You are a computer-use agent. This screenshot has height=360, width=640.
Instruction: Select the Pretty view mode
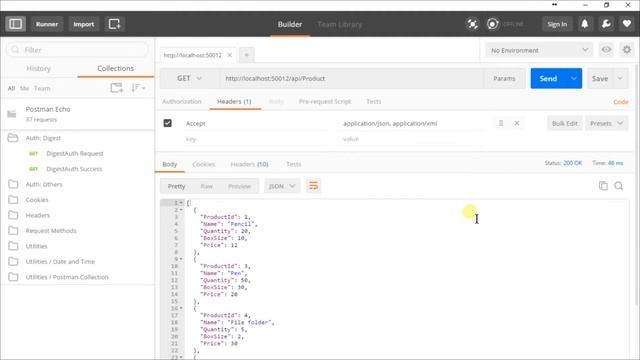point(176,186)
